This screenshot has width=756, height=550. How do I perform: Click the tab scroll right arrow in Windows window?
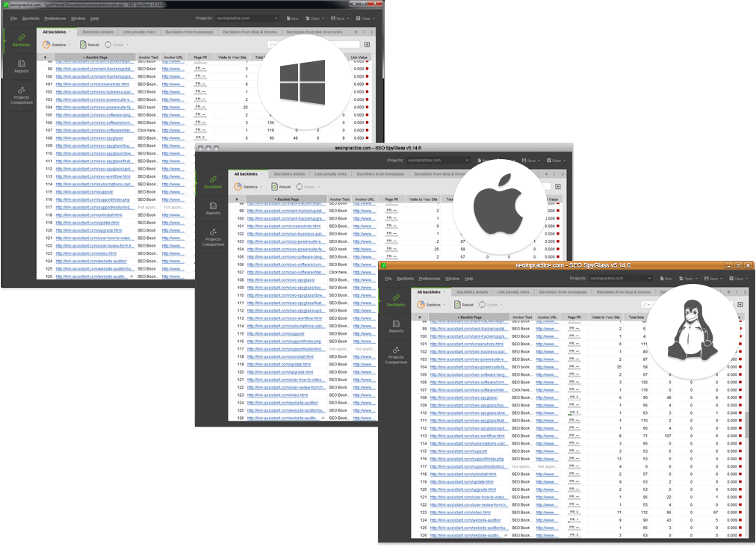(x=371, y=32)
